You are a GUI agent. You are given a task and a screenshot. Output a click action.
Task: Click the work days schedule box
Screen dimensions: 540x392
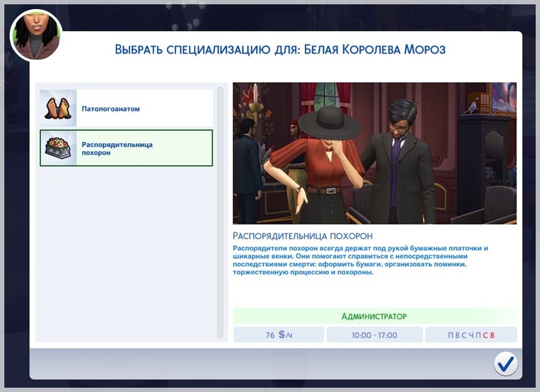[x=471, y=335]
